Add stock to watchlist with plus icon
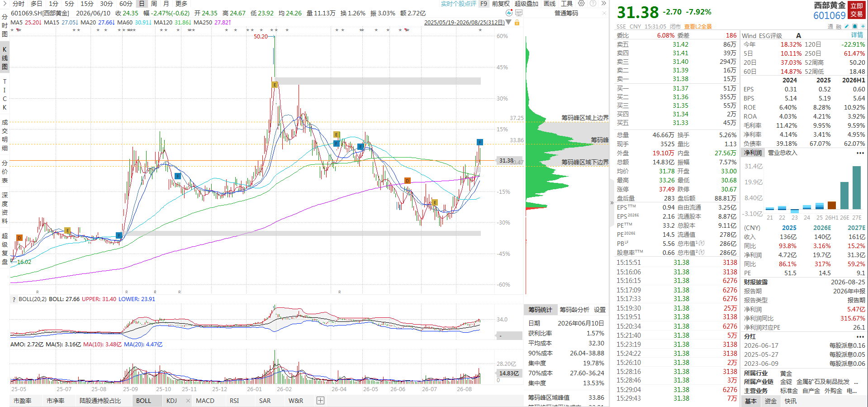 [x=863, y=26]
